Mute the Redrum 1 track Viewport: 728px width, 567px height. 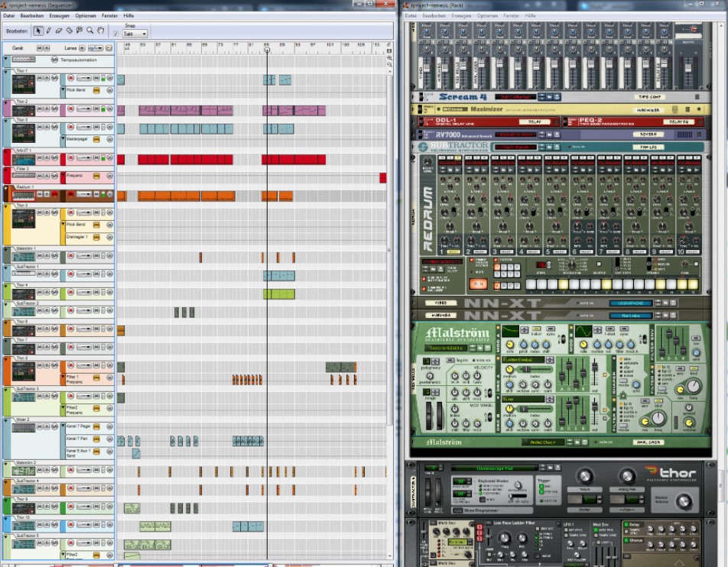(x=40, y=194)
